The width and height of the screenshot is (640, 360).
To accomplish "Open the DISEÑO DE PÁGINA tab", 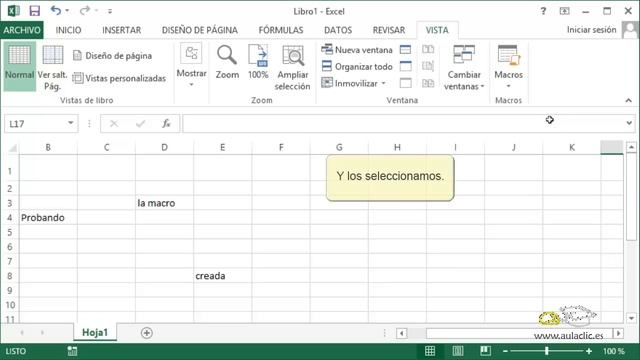I will [200, 30].
